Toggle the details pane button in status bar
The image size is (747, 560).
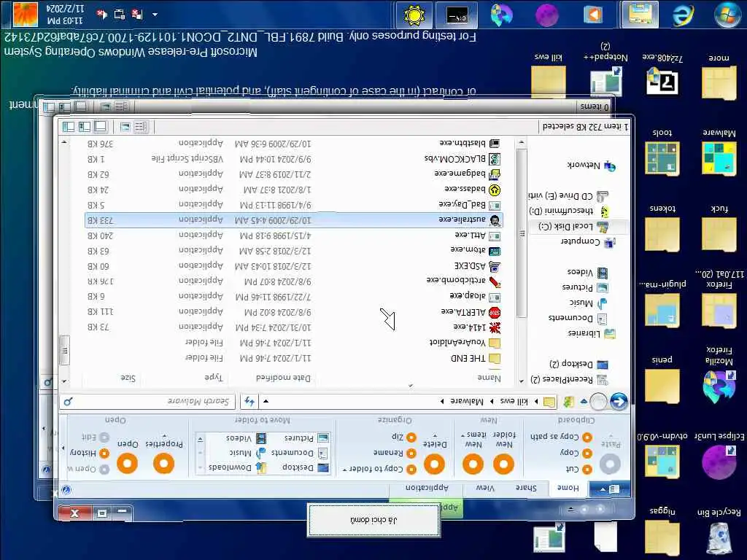point(85,127)
